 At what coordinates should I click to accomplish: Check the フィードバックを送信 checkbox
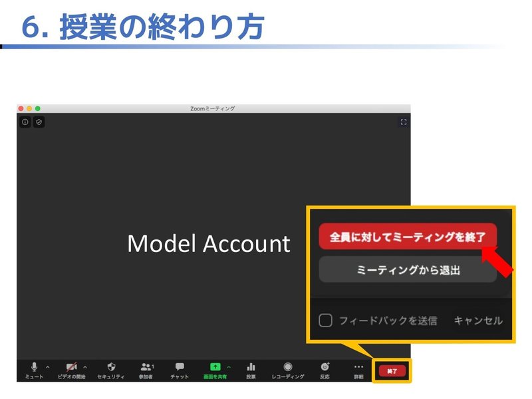tap(326, 320)
